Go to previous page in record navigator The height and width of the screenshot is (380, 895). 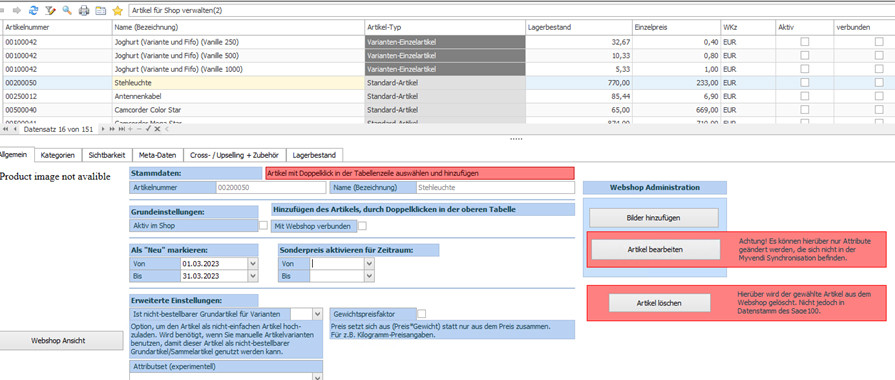(6, 129)
